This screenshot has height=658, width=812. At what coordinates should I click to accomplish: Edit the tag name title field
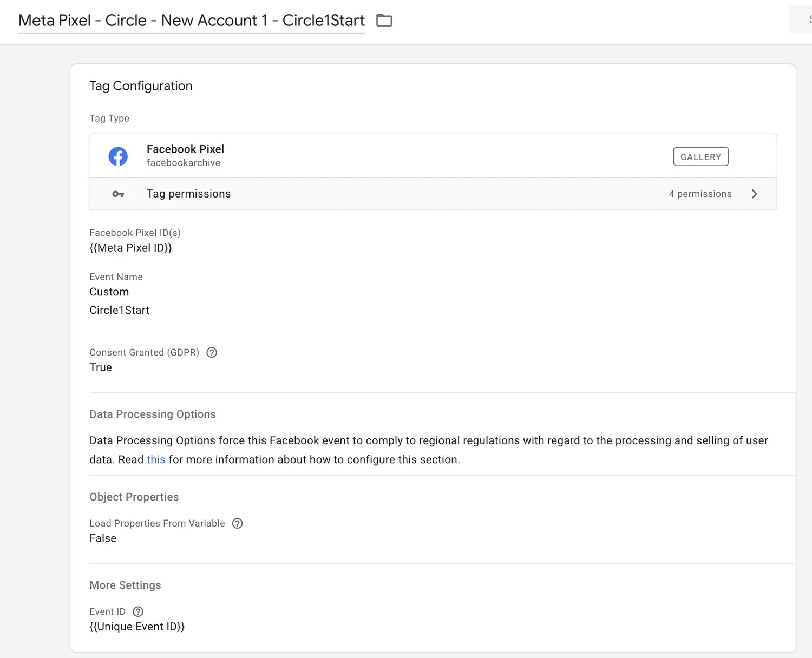tap(191, 21)
